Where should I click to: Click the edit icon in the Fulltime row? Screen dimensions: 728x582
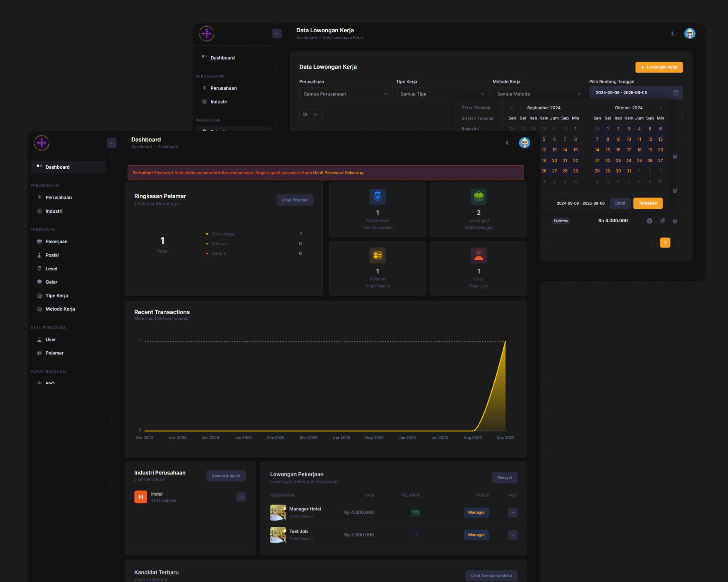662,221
